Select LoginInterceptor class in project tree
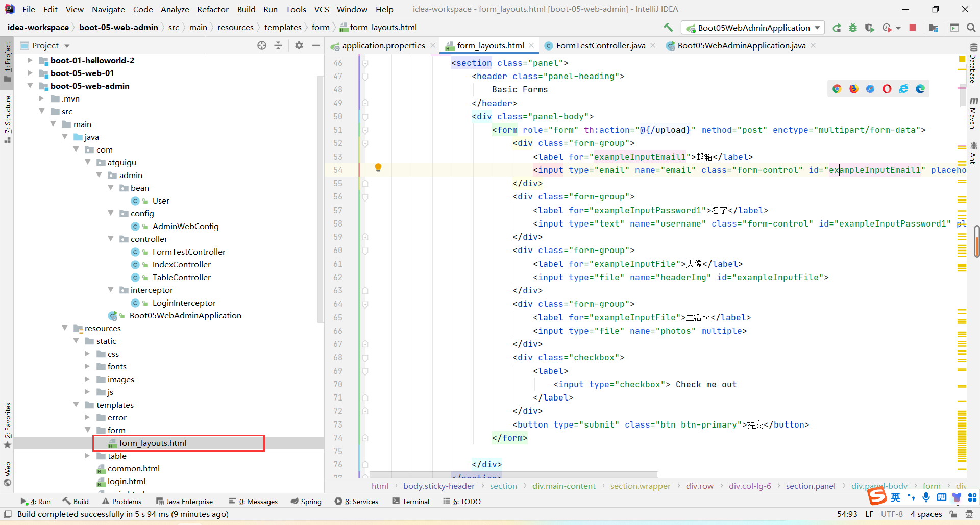The width and height of the screenshot is (980, 525). click(184, 303)
